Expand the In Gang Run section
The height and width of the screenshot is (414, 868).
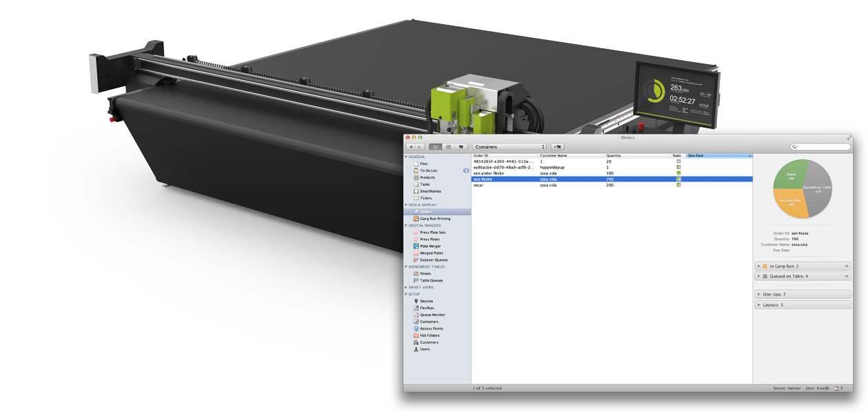(759, 266)
